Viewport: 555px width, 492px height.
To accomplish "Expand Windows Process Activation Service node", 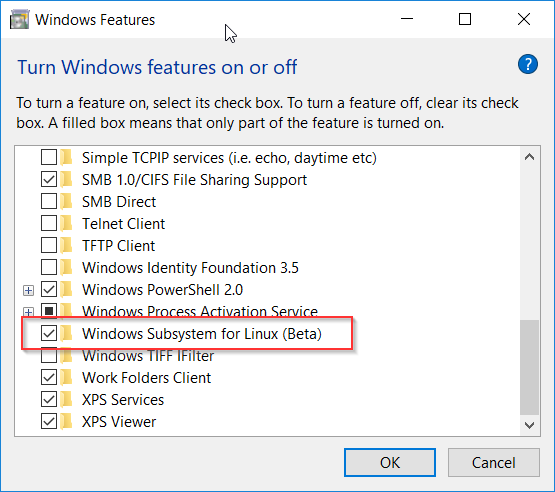I will (x=28, y=312).
